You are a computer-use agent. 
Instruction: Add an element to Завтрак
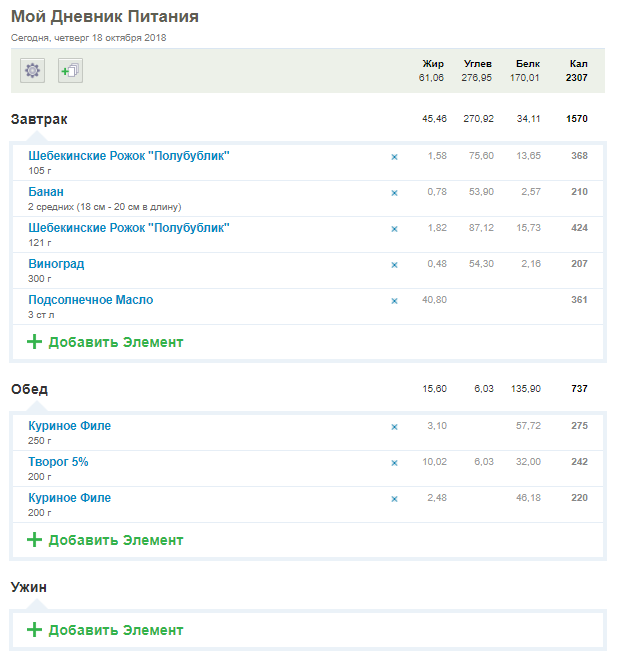105,342
